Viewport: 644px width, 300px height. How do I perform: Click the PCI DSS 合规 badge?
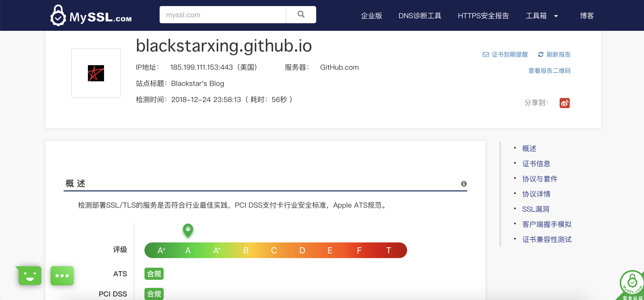click(154, 294)
